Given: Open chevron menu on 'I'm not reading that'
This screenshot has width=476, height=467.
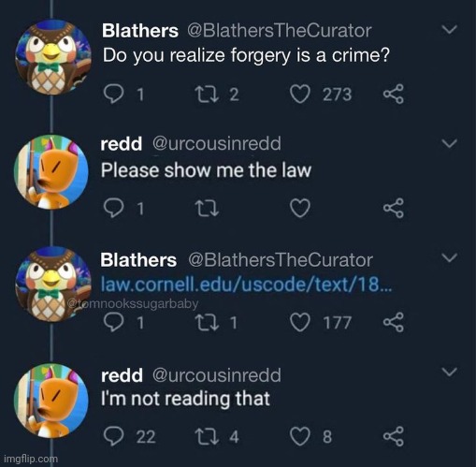Looking at the screenshot, I should [x=449, y=372].
